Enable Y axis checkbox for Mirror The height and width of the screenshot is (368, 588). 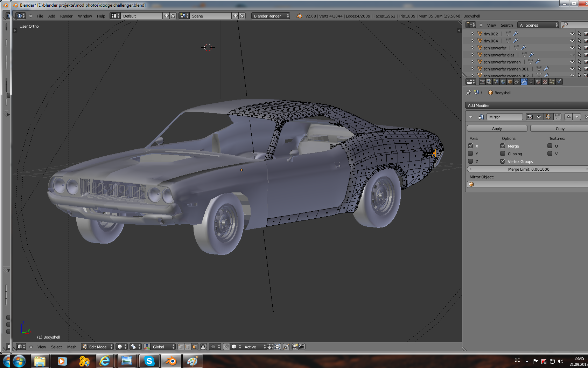pyautogui.click(x=470, y=154)
